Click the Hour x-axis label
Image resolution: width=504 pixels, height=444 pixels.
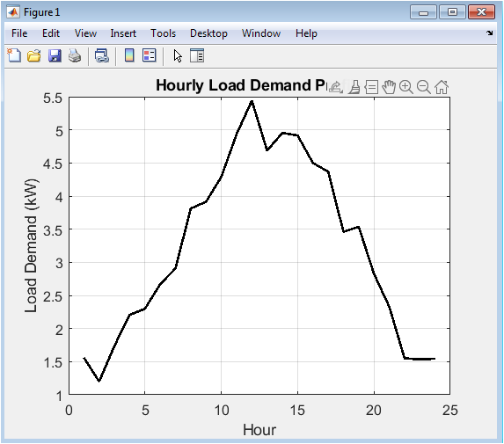[x=259, y=430]
